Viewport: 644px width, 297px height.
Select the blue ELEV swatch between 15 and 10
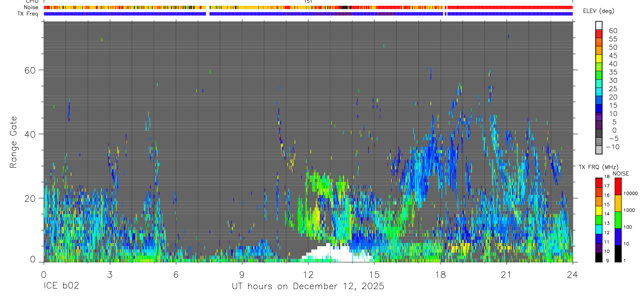click(599, 108)
